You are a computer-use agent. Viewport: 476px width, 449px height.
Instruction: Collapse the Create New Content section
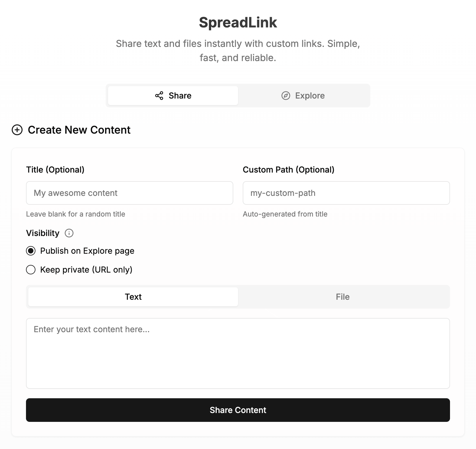pos(79,130)
